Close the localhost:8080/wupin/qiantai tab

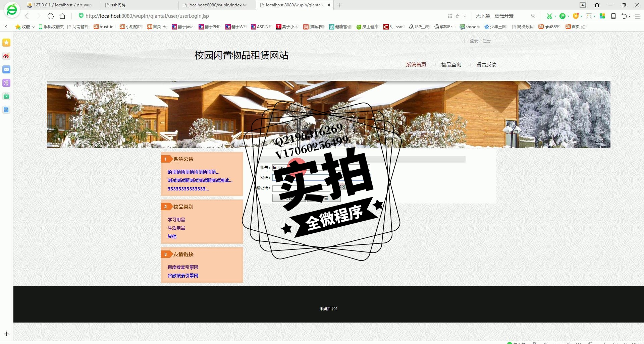tap(329, 5)
